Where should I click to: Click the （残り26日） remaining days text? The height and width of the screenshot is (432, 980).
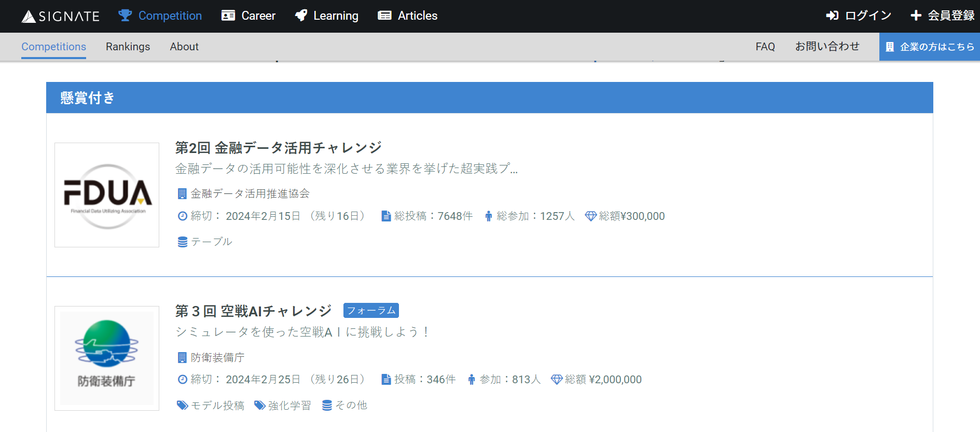coord(338,380)
